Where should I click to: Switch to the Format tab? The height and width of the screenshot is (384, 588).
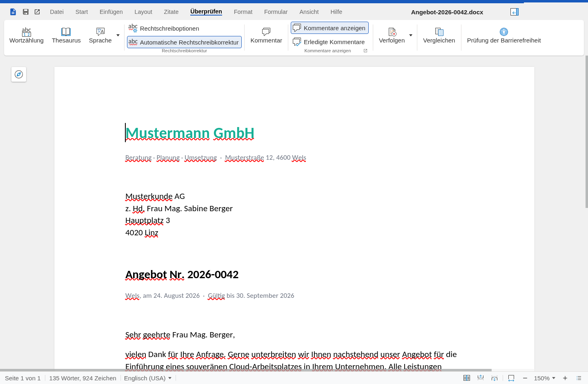pos(243,12)
